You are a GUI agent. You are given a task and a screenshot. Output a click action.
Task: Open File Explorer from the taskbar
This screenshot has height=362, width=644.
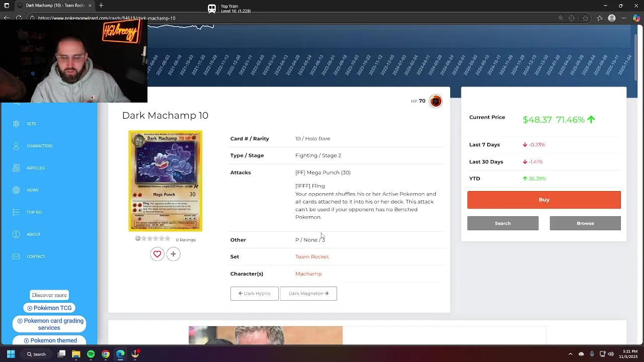pos(76,354)
